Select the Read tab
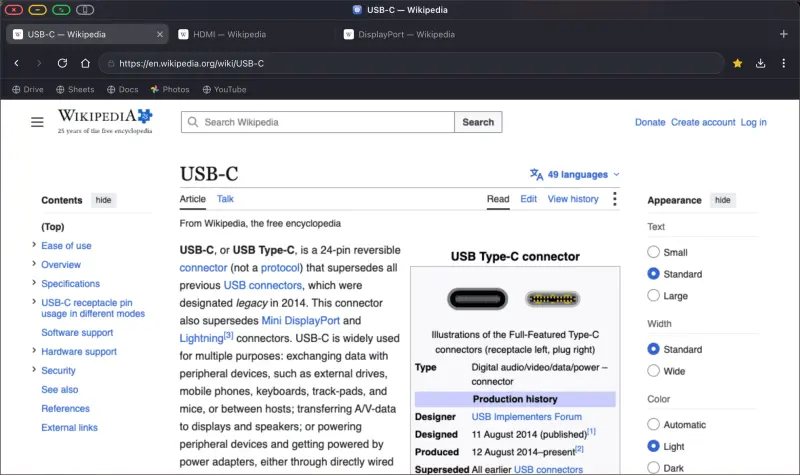The height and width of the screenshot is (475, 800). (x=498, y=199)
